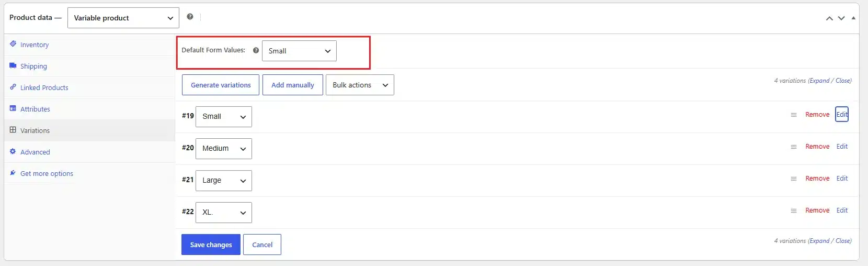Click help icon beside product type dropdown

point(190,17)
